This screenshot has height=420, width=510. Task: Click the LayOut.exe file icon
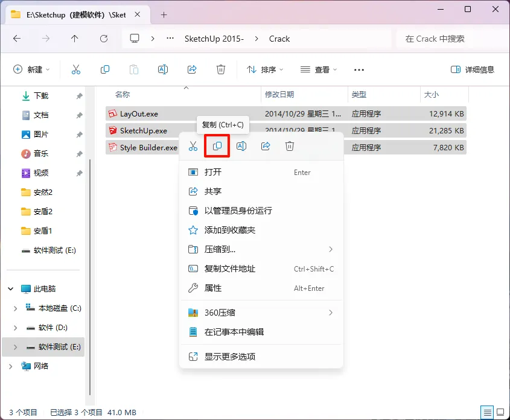click(x=112, y=113)
